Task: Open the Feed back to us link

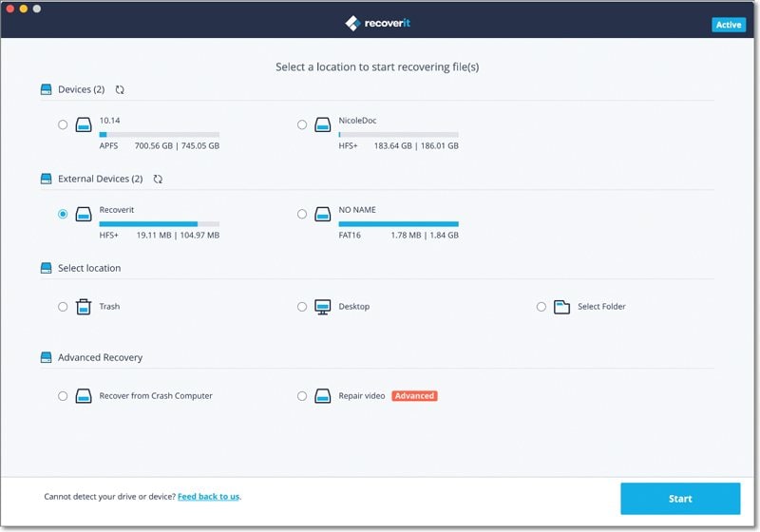Action: tap(208, 497)
